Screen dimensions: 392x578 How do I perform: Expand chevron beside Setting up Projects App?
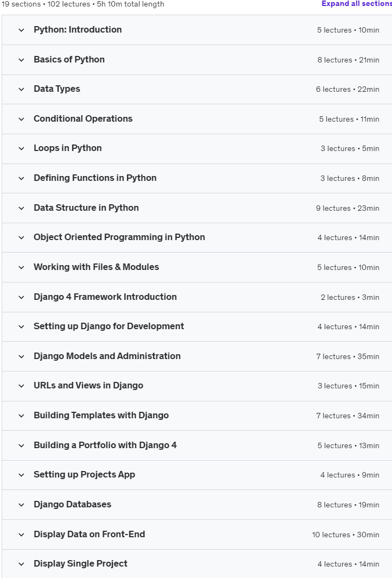21,475
